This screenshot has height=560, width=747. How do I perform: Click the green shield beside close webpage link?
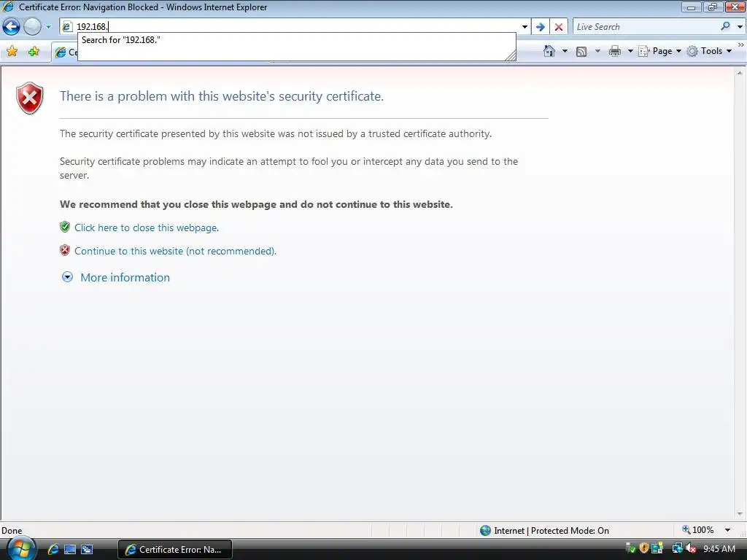[x=65, y=227]
